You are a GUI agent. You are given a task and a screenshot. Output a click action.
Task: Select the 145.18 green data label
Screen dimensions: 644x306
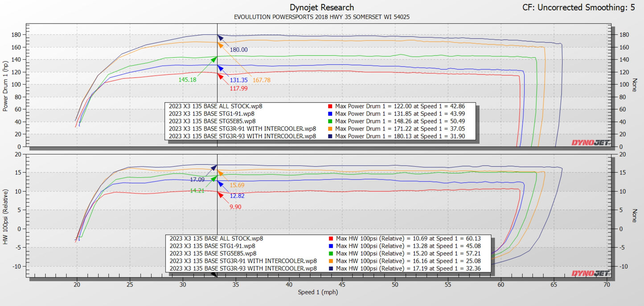[188, 80]
